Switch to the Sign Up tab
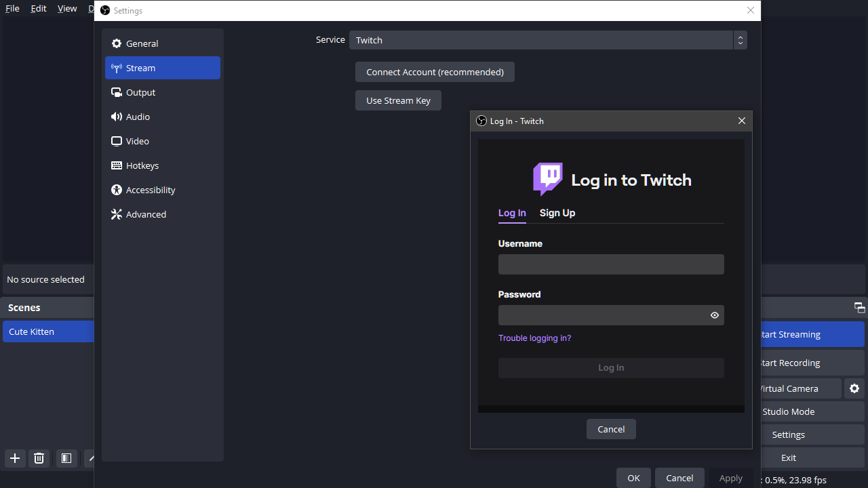Viewport: 868px width, 488px height. point(557,213)
